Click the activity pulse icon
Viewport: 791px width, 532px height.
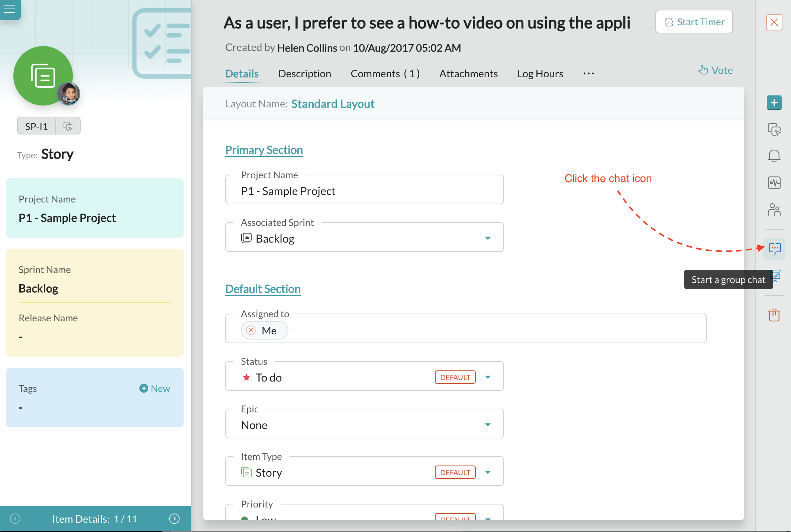pos(774,182)
